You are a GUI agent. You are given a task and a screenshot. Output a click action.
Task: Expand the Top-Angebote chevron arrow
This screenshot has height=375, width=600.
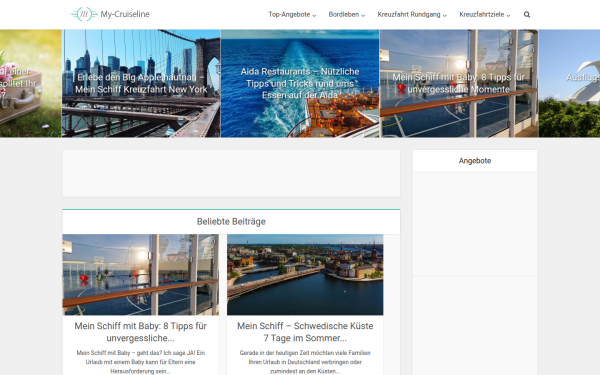pyautogui.click(x=314, y=16)
